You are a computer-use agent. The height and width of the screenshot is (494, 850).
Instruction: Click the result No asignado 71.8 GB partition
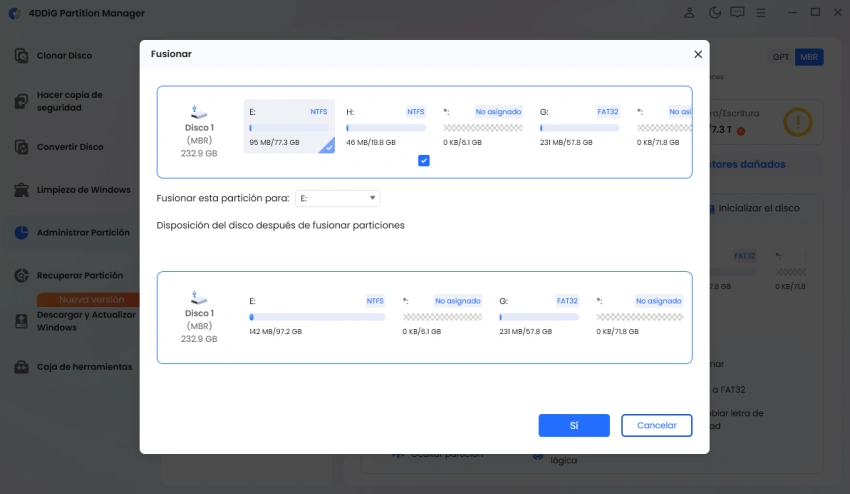pyautogui.click(x=640, y=316)
